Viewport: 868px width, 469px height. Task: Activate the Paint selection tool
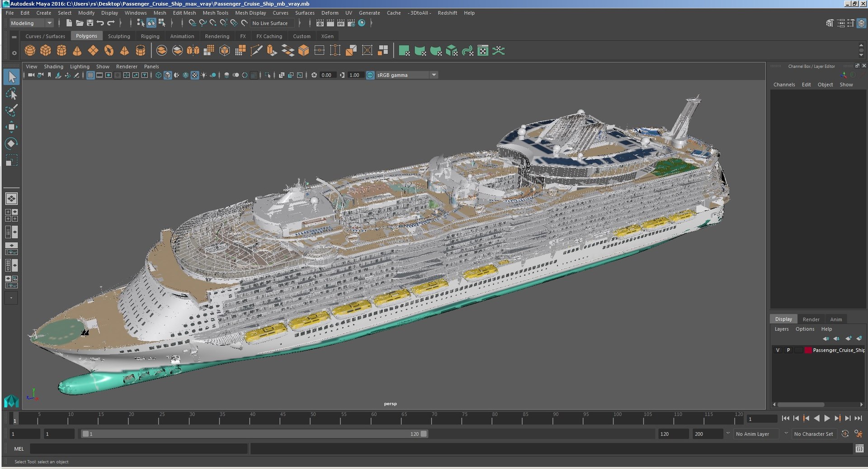pos(11,110)
